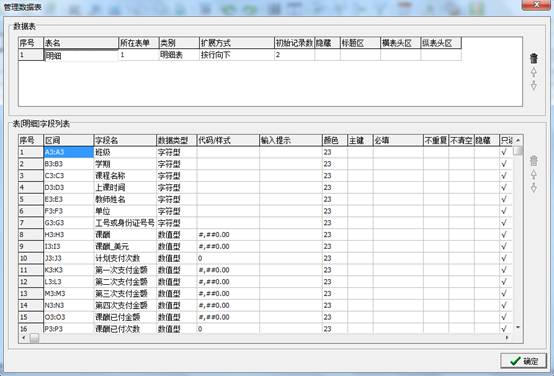
Task: Move field down using the lower down-arrow icon
Action: [x=534, y=188]
